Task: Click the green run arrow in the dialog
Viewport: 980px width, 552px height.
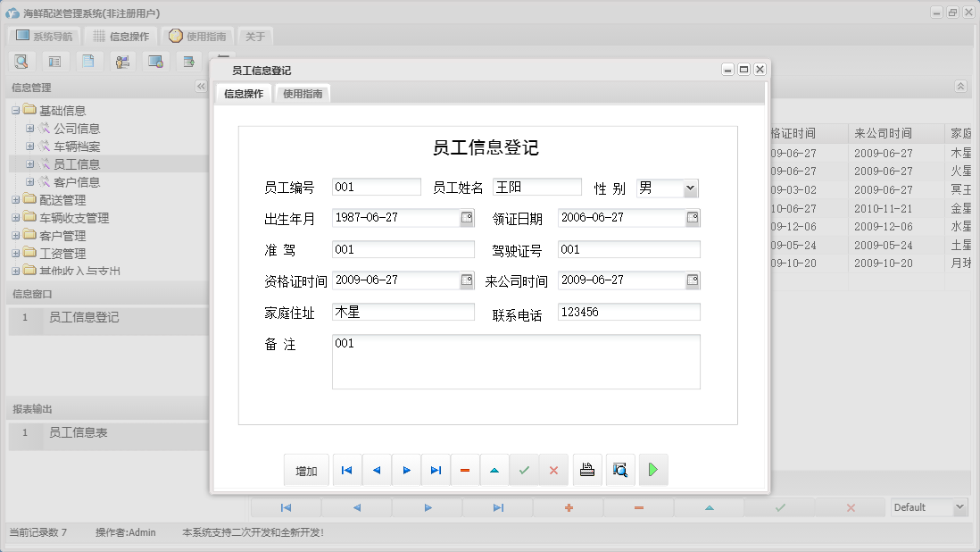Action: click(x=653, y=469)
